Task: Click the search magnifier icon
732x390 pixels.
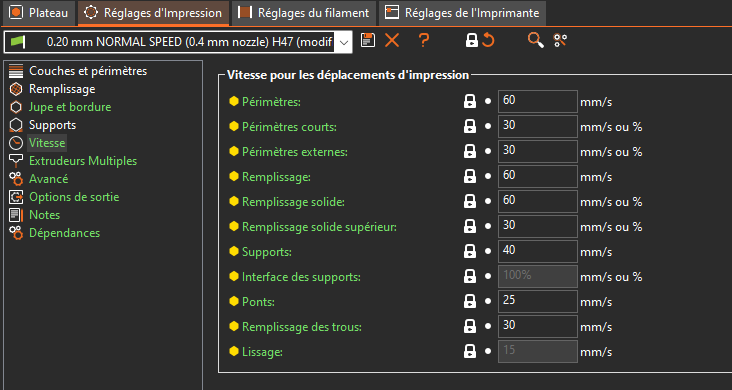Action: pyautogui.click(x=535, y=41)
